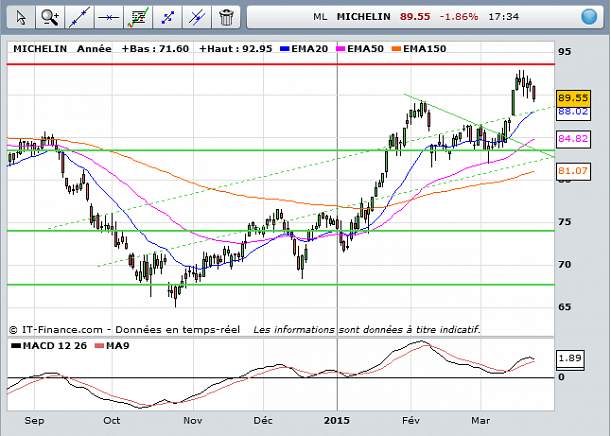Viewport: 611px width, 436px height.
Task: Click the Mar label on time axis
Action: 480,421
